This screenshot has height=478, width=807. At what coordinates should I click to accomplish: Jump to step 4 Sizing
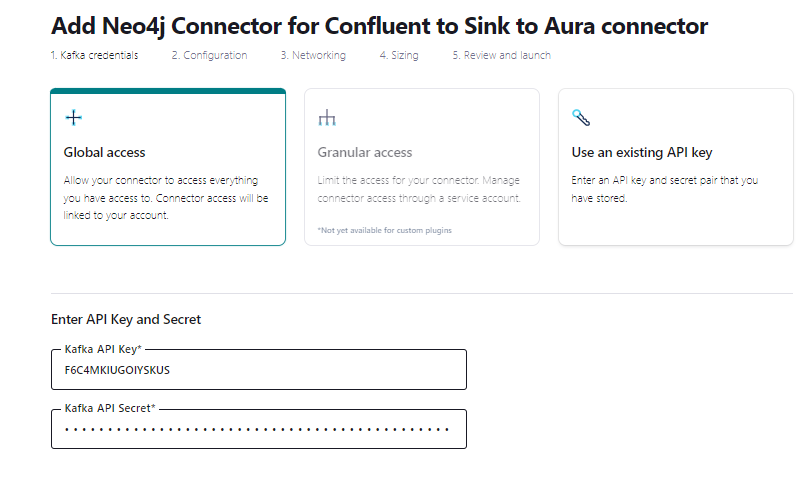pyautogui.click(x=399, y=56)
